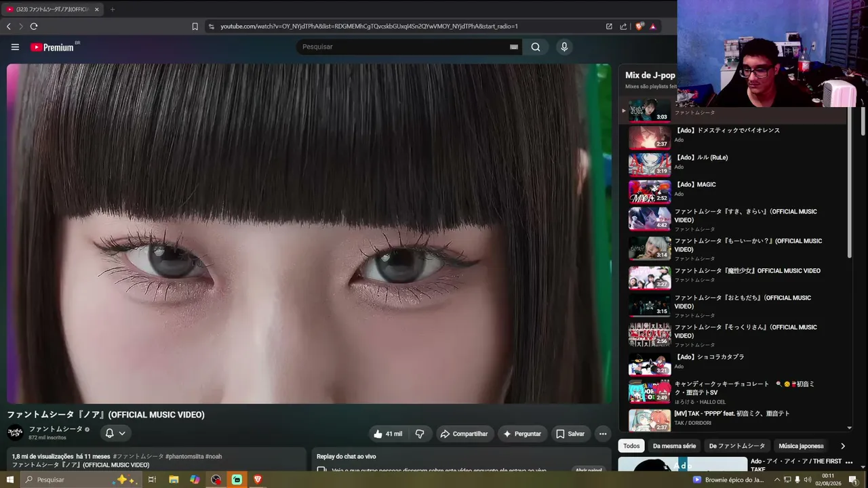Open the ファントムシータ channel avatar
Viewport: 868px width, 488px height.
pos(15,433)
